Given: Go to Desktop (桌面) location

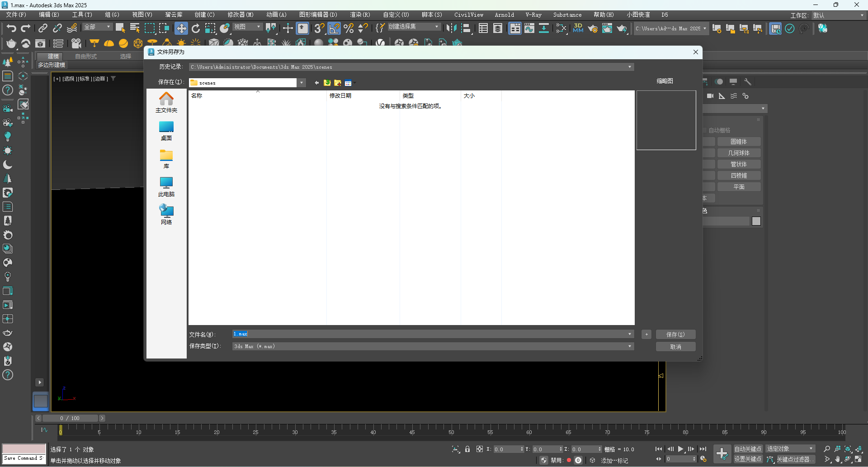Looking at the screenshot, I should [x=166, y=131].
